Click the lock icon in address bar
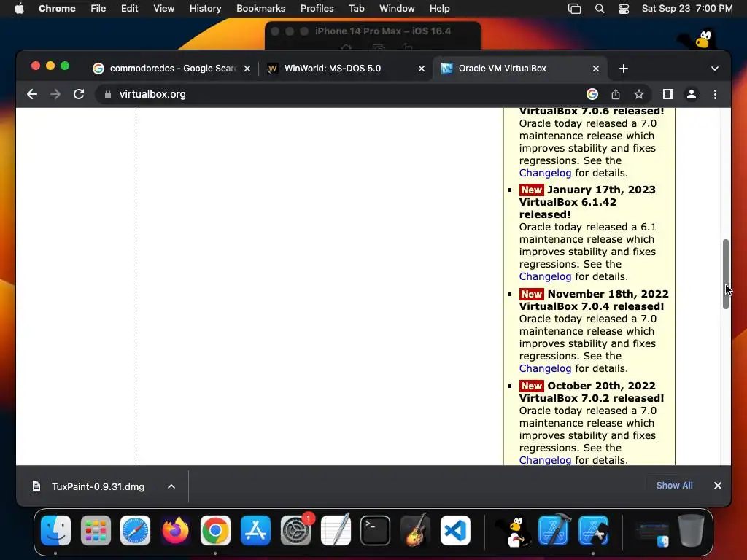The image size is (747, 560). pyautogui.click(x=108, y=94)
